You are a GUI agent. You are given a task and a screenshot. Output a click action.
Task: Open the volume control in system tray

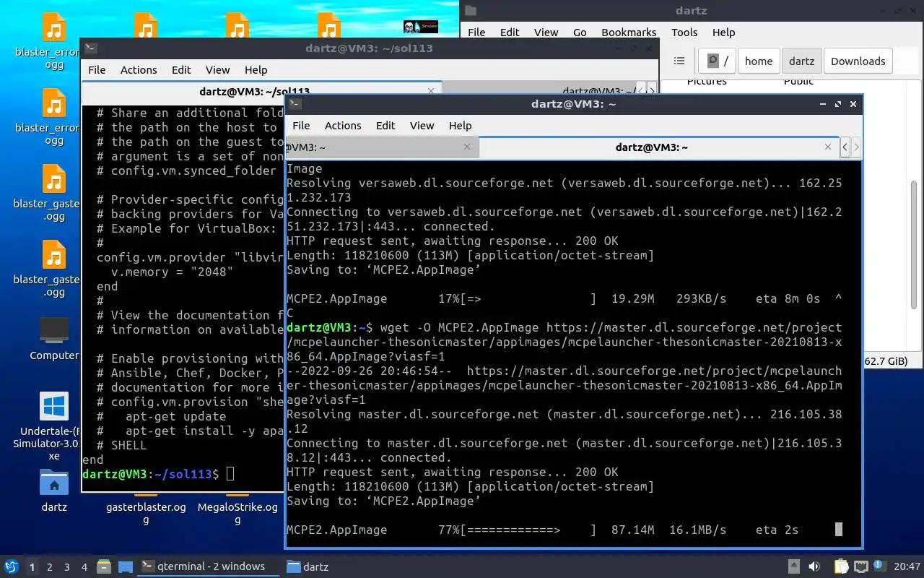pos(814,566)
